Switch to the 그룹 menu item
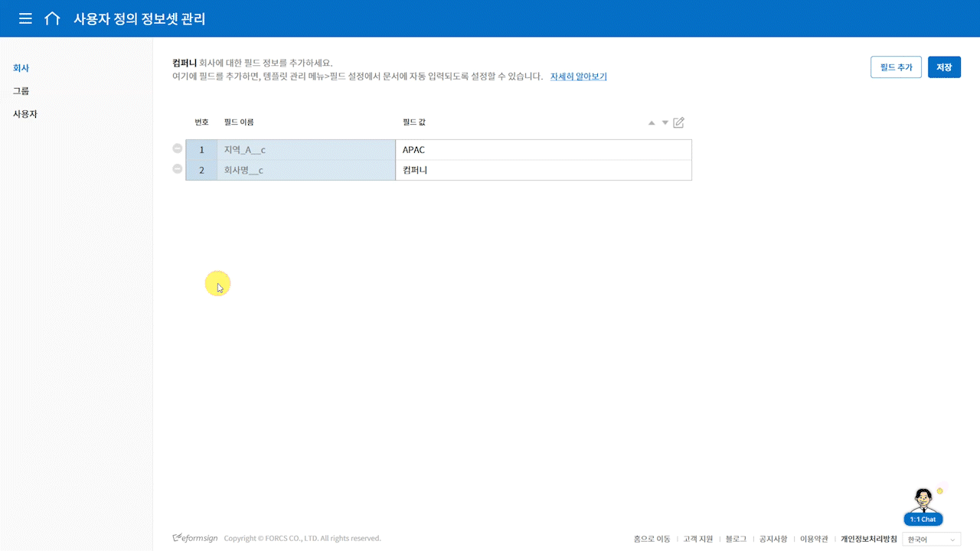Viewport: 980px width, 551px height. pyautogui.click(x=21, y=91)
